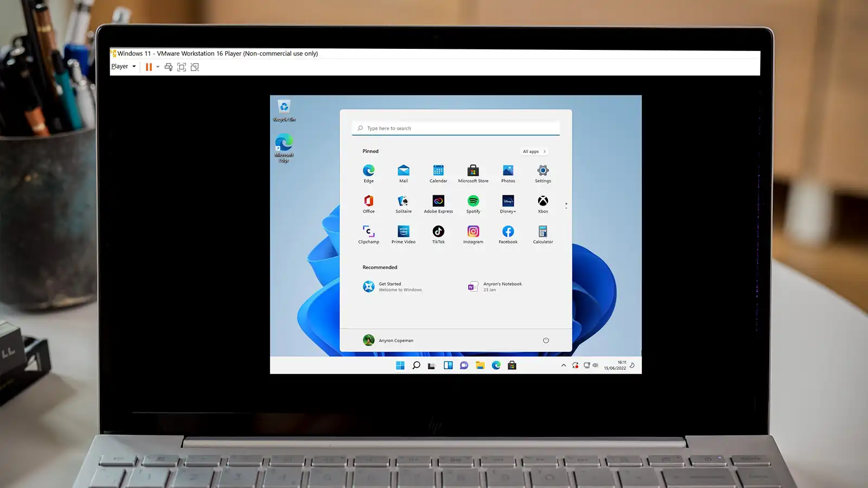Click the VMware pause button
This screenshot has width=868, height=488.
(x=149, y=67)
